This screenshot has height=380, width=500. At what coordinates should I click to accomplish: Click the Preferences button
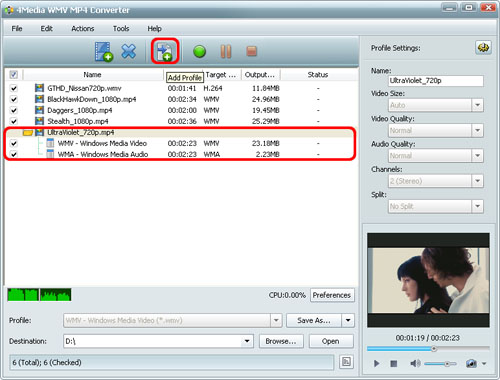[x=332, y=295]
